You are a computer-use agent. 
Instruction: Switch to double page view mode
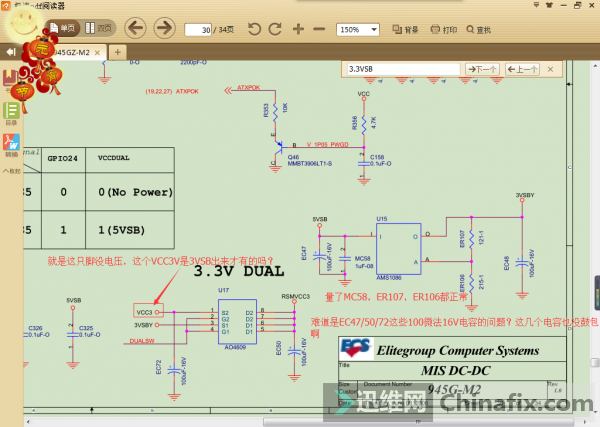pos(98,28)
